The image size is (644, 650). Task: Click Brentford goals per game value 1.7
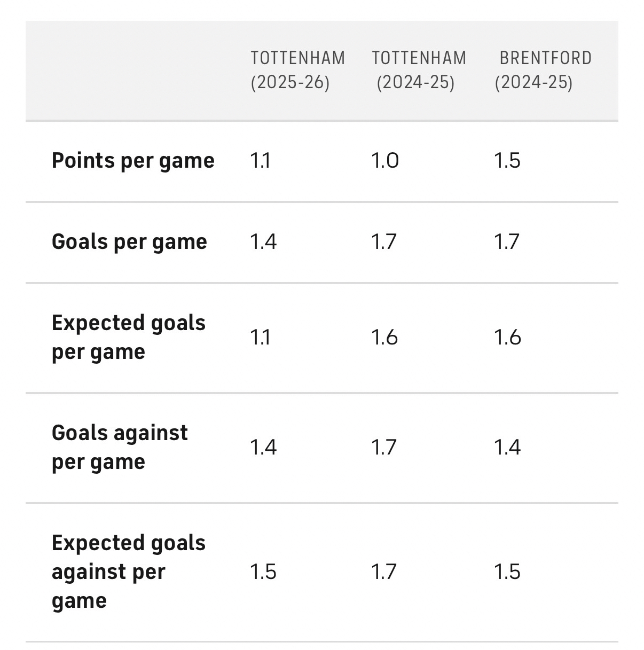[507, 242]
